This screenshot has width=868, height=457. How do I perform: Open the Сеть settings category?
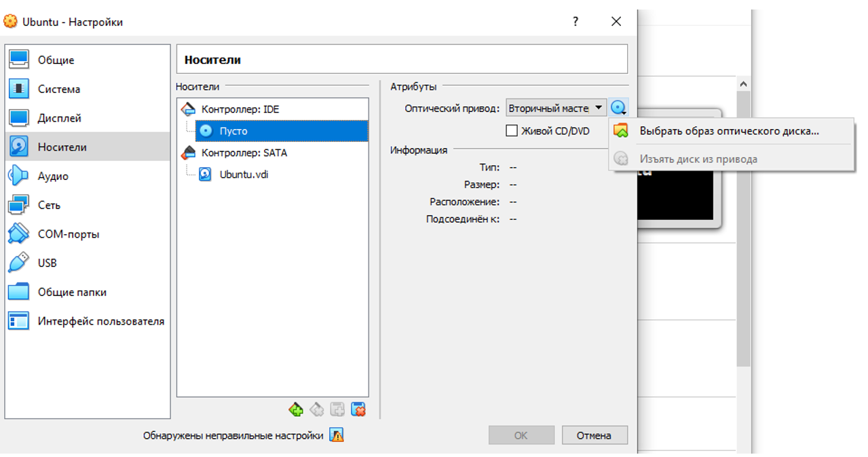[87, 205]
